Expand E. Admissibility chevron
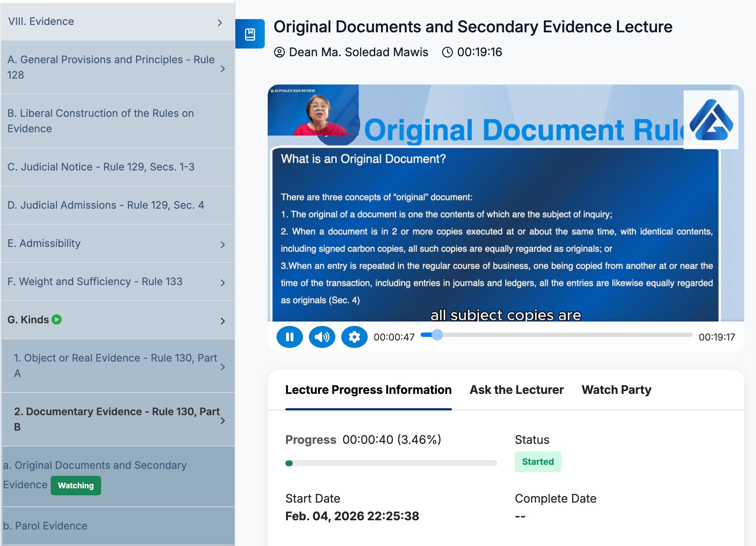756x546 pixels. (x=222, y=245)
